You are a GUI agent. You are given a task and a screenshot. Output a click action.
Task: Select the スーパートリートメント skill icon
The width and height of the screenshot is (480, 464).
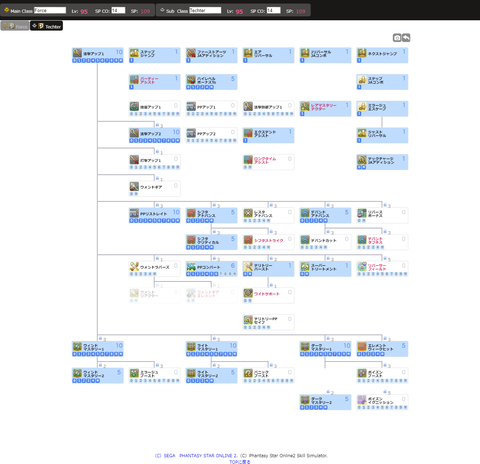[305, 266]
